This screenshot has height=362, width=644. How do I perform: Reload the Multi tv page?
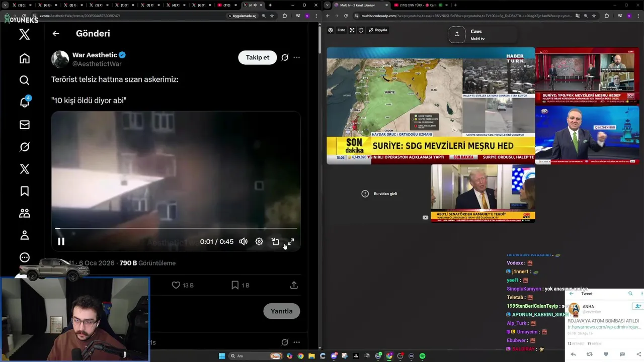point(346,16)
